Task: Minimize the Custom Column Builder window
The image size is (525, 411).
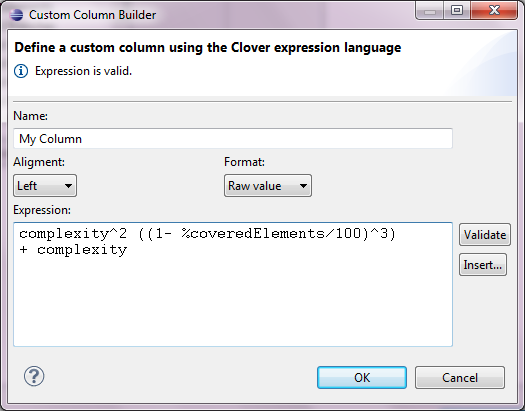Action: pos(430,11)
